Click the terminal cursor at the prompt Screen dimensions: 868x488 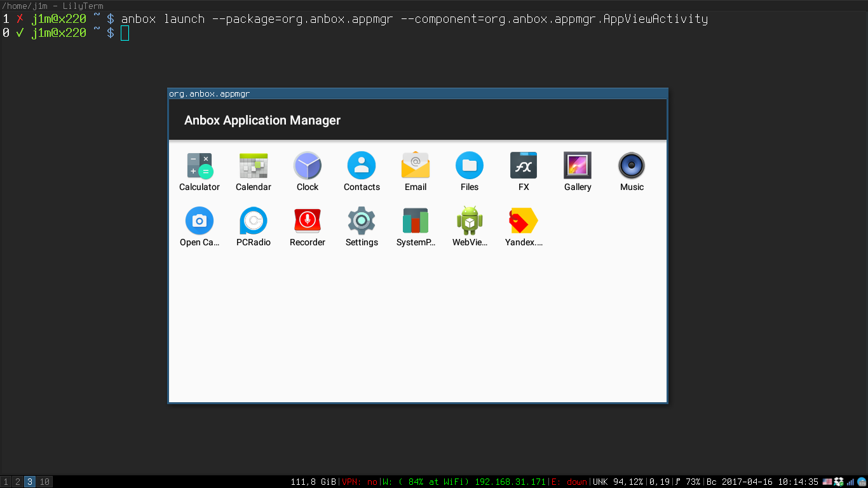[125, 33]
